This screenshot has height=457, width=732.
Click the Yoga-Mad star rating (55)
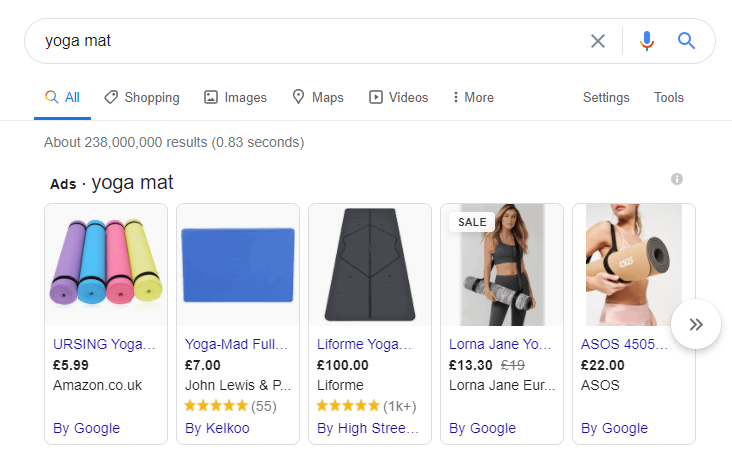pyautogui.click(x=231, y=406)
